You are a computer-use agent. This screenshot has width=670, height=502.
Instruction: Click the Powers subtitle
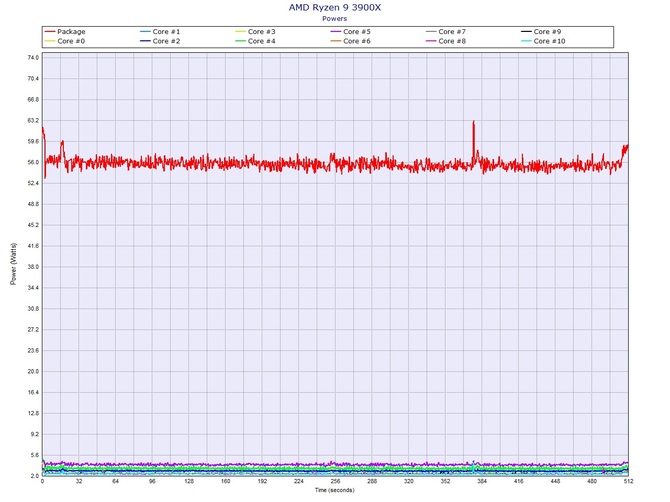[335, 18]
